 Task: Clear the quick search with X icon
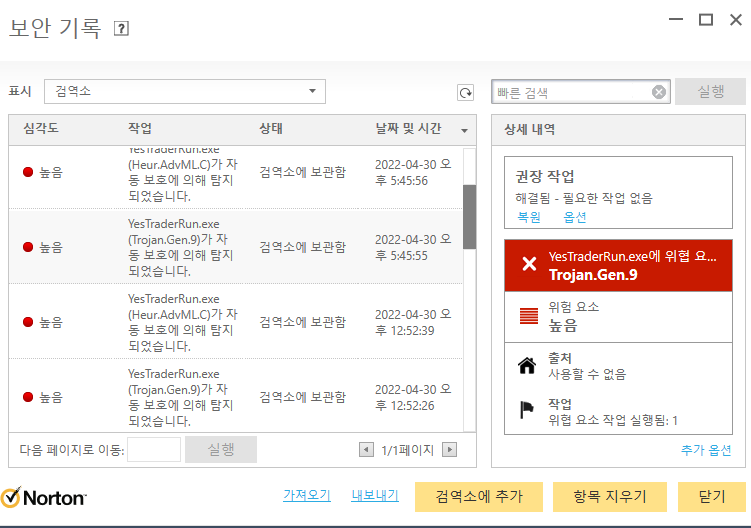659,92
